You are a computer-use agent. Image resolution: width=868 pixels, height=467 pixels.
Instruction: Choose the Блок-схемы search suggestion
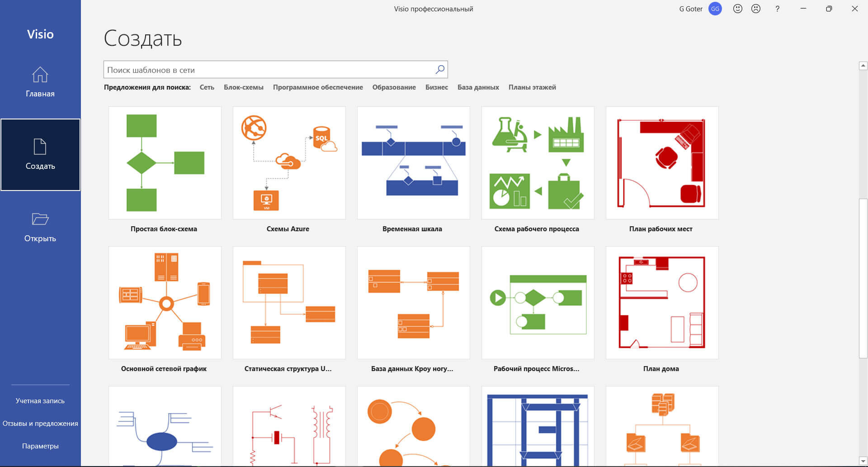coord(244,87)
